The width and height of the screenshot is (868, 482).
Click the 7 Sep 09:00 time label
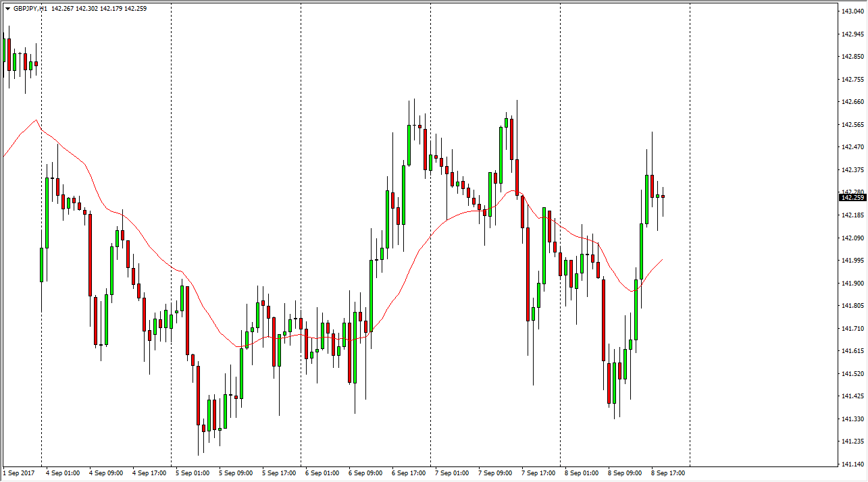click(495, 473)
